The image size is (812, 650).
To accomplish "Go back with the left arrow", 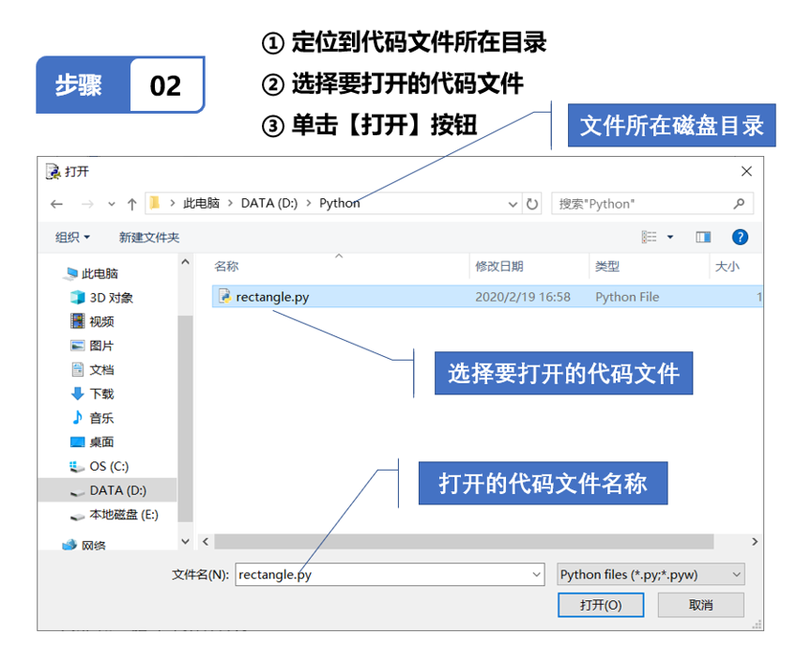I will pyautogui.click(x=57, y=204).
